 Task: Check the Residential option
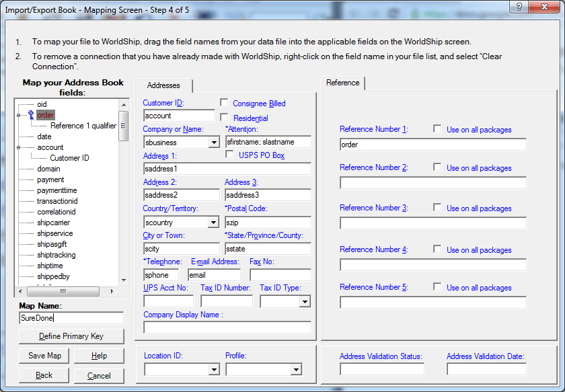225,118
